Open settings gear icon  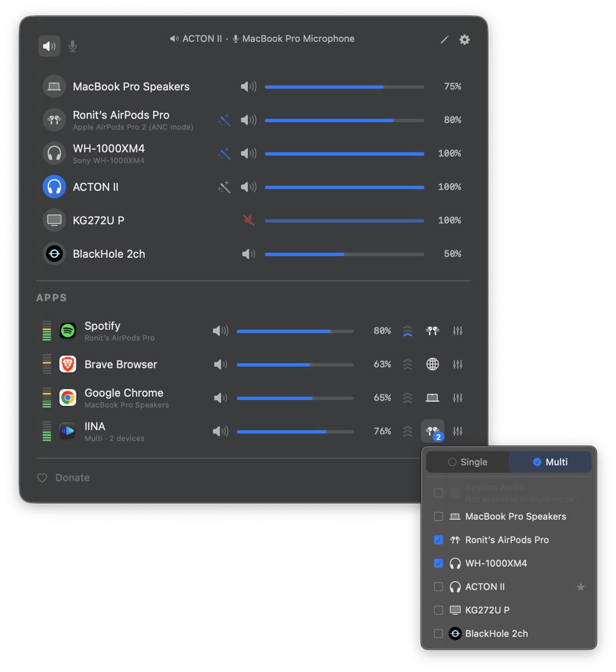point(464,40)
